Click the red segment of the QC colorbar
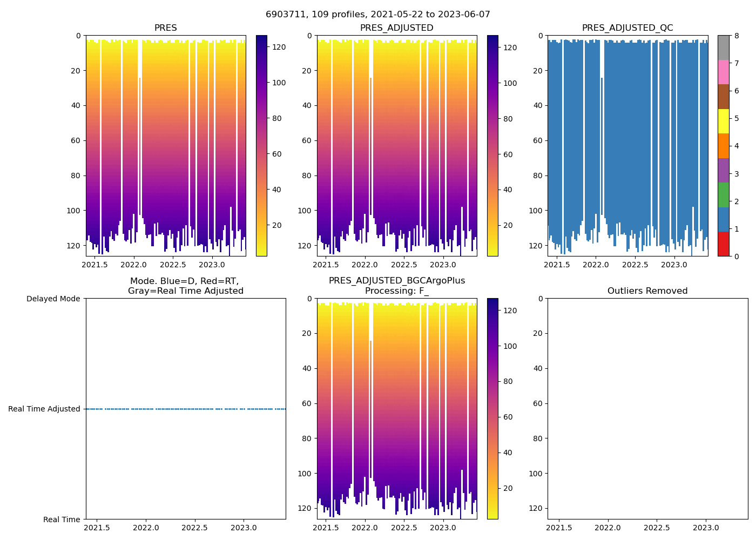Viewport: 756px width, 540px height. tap(723, 244)
